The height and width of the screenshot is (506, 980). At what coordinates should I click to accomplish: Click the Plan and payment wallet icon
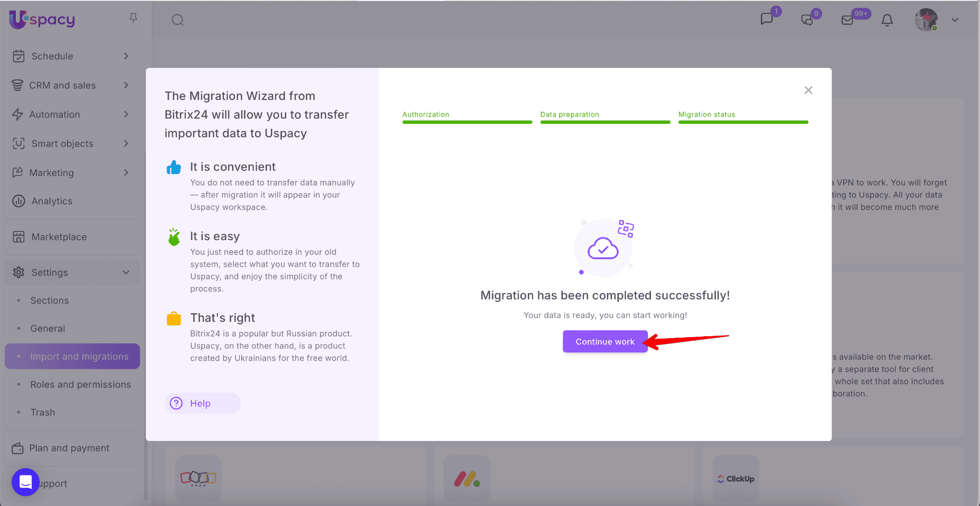[18, 448]
